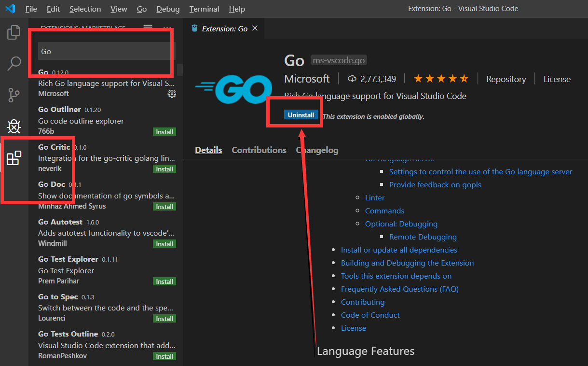Viewport: 588px width, 366px height.
Task: Click the Uninstall button
Action: click(x=301, y=115)
